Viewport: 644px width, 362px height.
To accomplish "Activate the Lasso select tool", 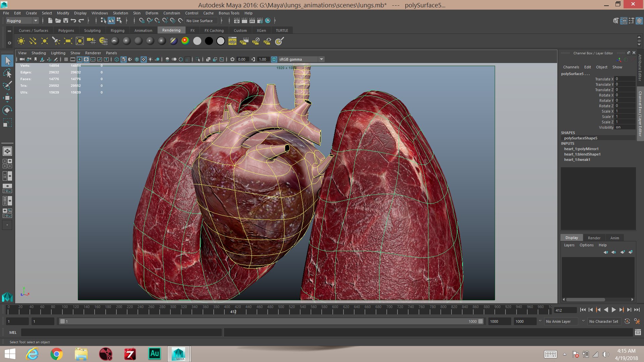I will (x=7, y=73).
